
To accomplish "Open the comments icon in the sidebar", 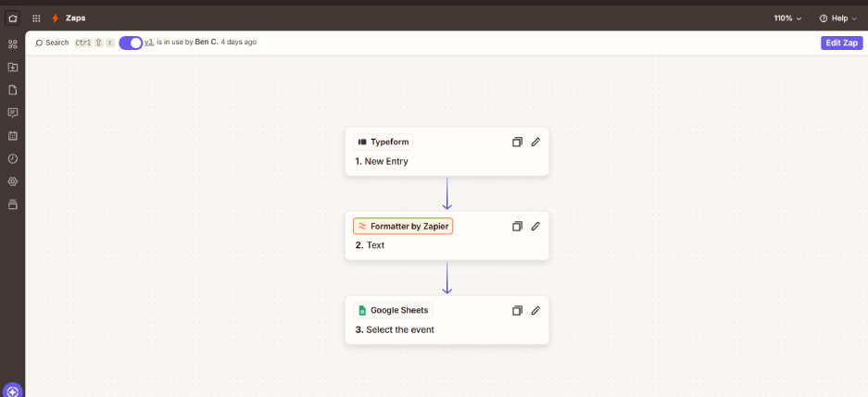I will coord(12,113).
